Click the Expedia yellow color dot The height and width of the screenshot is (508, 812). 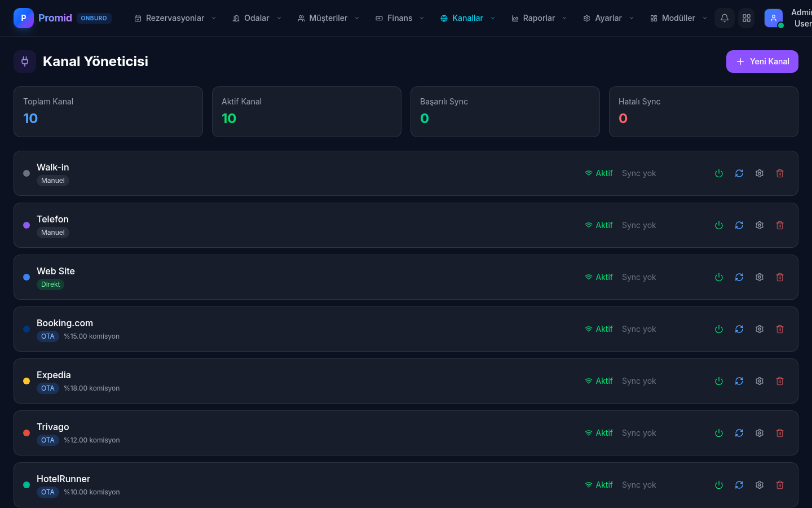pos(27,381)
